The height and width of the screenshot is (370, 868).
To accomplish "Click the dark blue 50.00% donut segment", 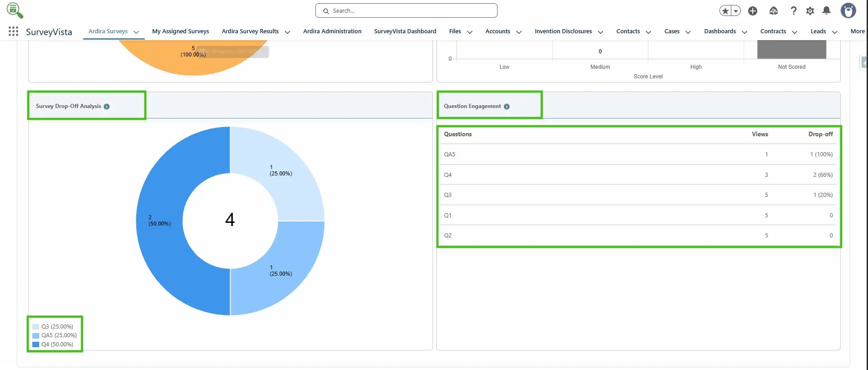I will coord(159,221).
